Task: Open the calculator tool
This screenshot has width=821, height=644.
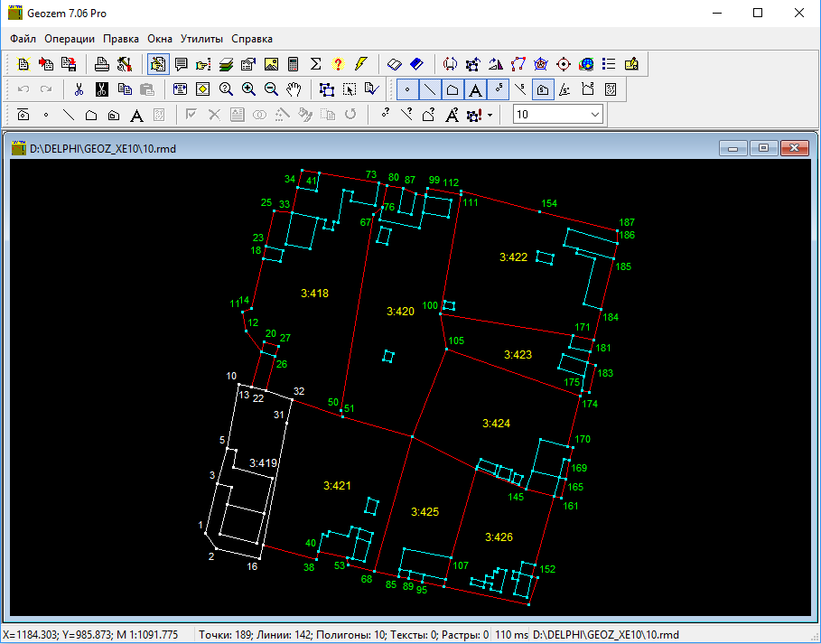Action: [293, 64]
